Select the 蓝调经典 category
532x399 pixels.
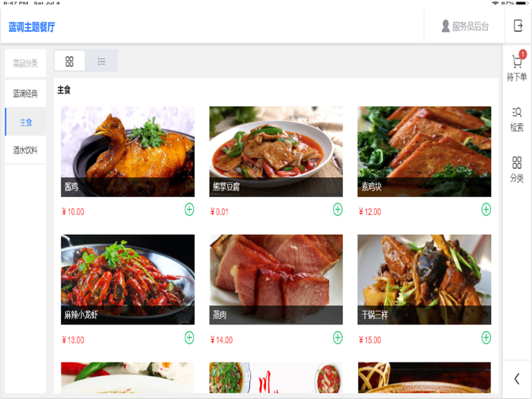coord(25,93)
